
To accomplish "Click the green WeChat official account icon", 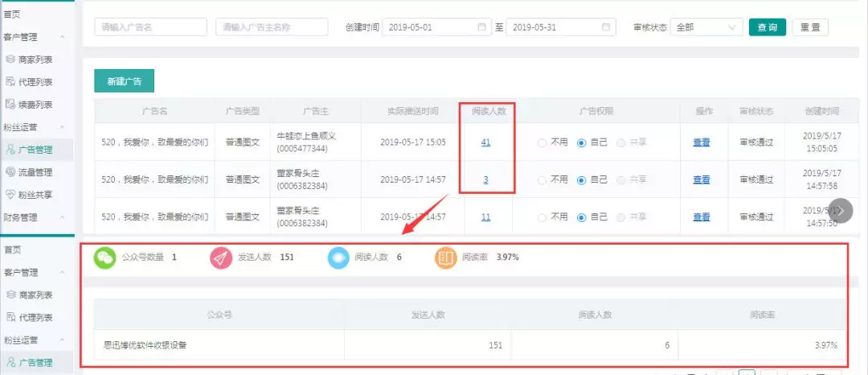I will 105,258.
